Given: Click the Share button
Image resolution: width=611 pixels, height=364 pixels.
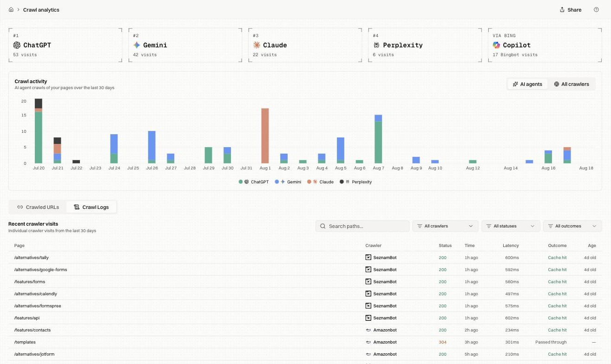Looking at the screenshot, I should click(571, 10).
